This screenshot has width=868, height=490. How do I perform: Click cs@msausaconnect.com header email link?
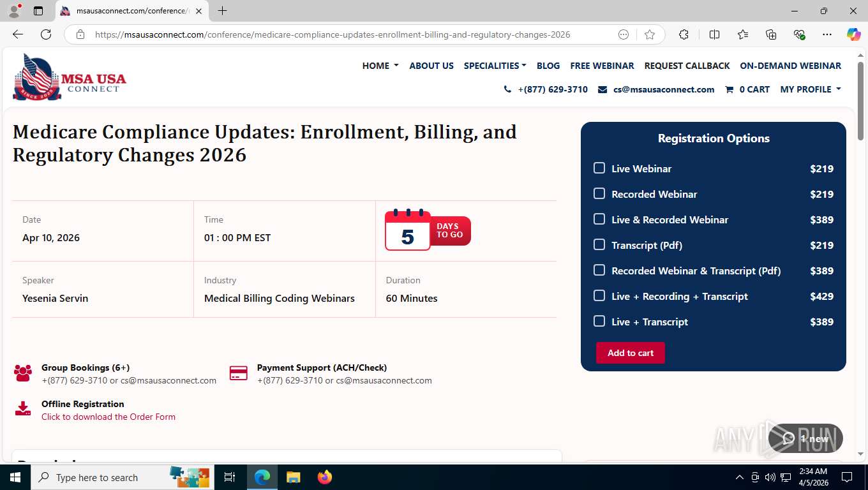tap(664, 89)
